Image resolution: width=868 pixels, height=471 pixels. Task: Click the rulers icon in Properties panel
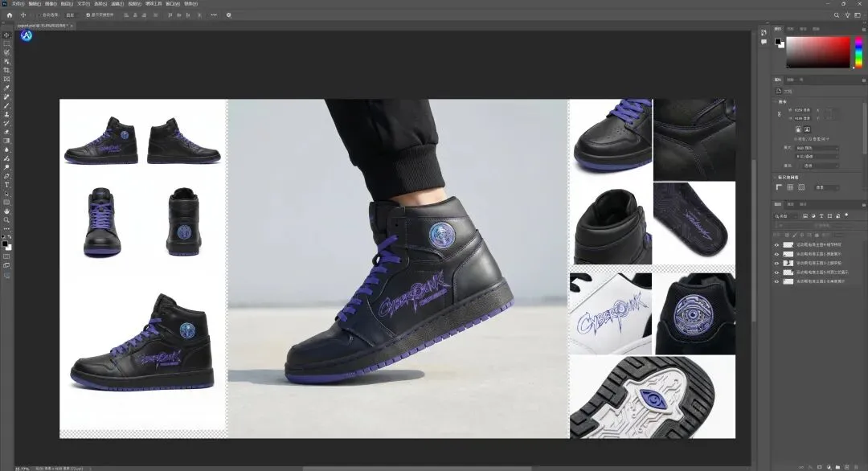779,187
